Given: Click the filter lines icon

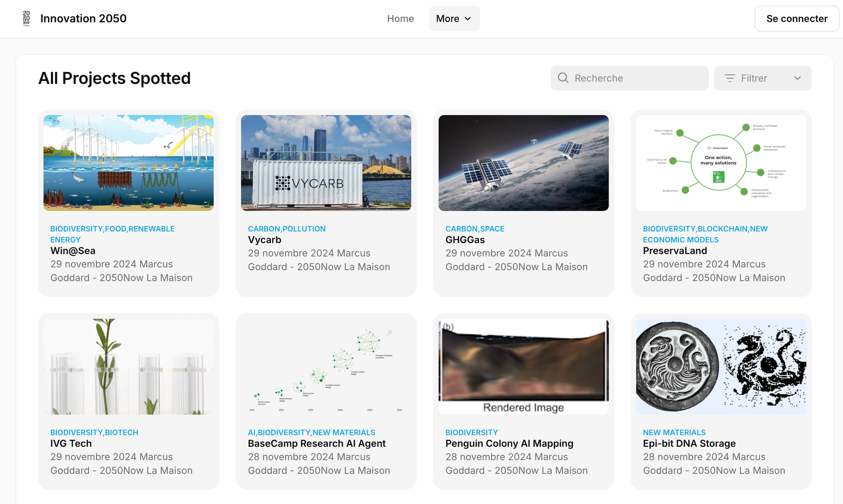Looking at the screenshot, I should 730,78.
